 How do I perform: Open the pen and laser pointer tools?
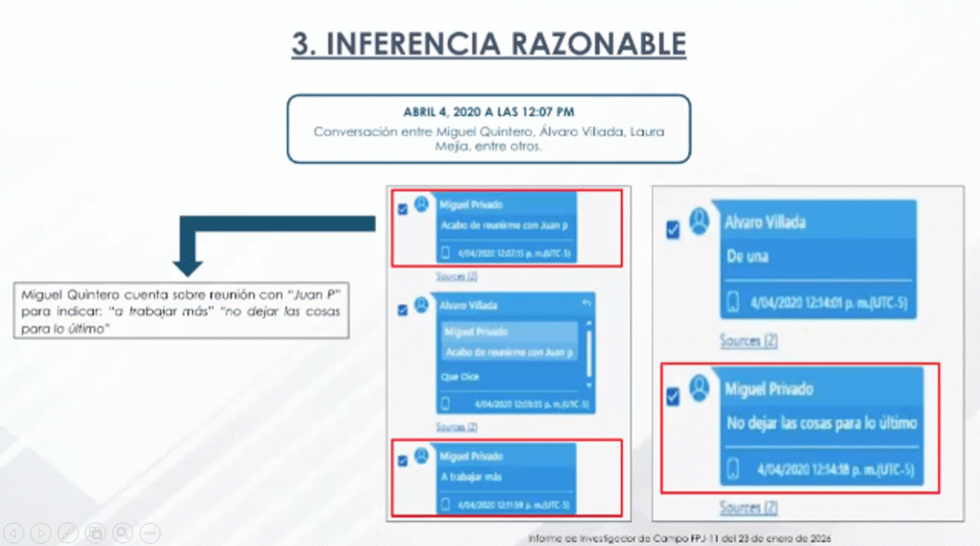pyautogui.click(x=68, y=534)
